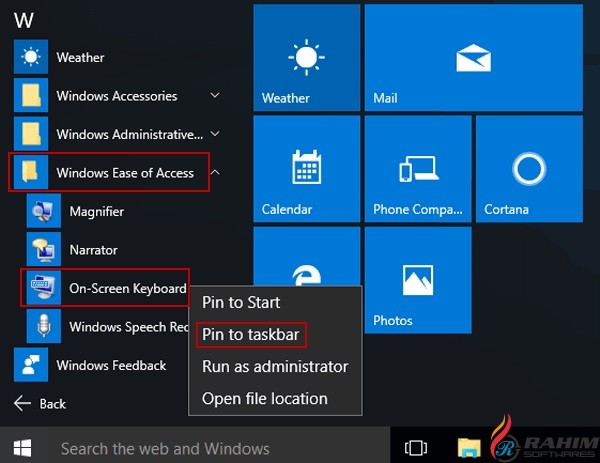Open the Calendar tile
The image size is (600, 463).
tap(307, 169)
